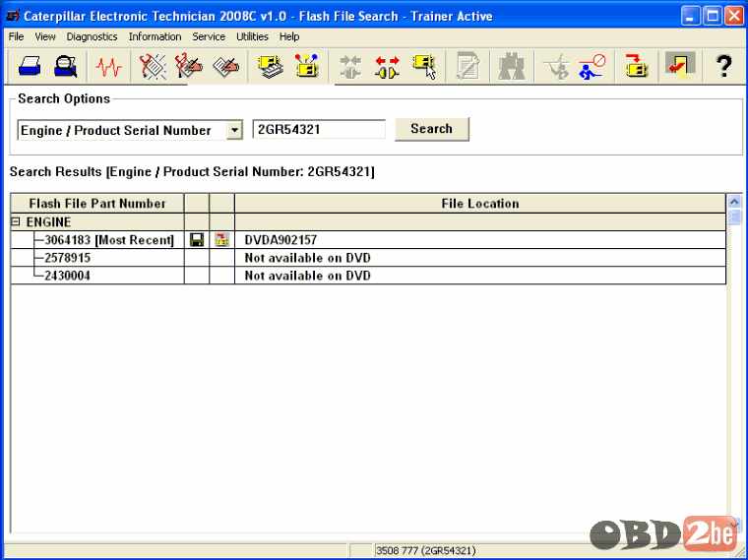This screenshot has height=560, width=748.
Task: Click the Flash File Part Number column header
Action: [97, 203]
